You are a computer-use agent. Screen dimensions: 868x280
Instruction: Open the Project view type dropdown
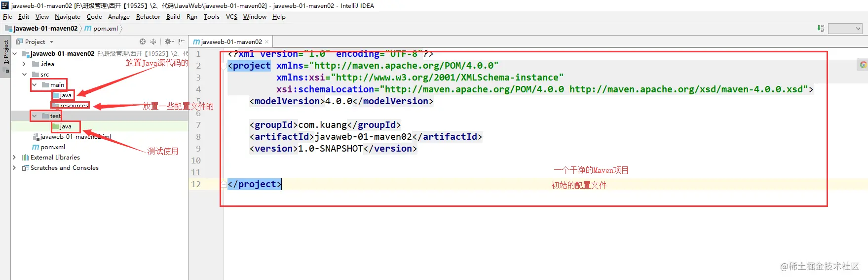point(51,42)
